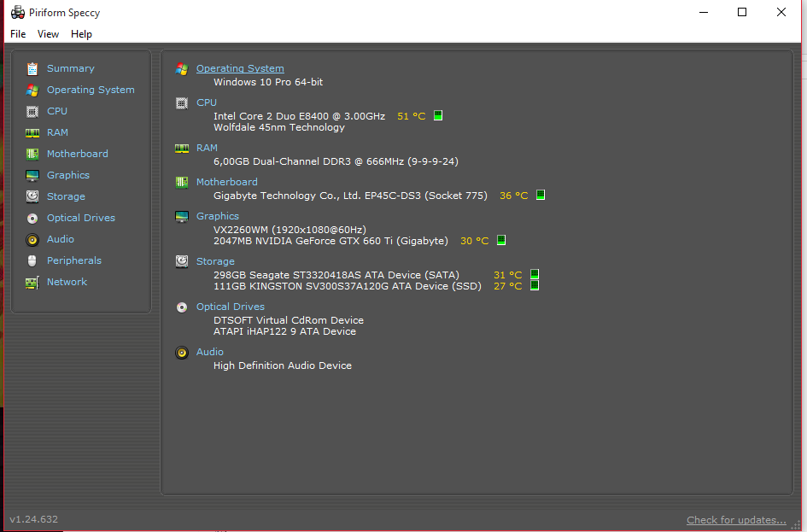Click the Audio speaker icon in sidebar

click(32, 240)
